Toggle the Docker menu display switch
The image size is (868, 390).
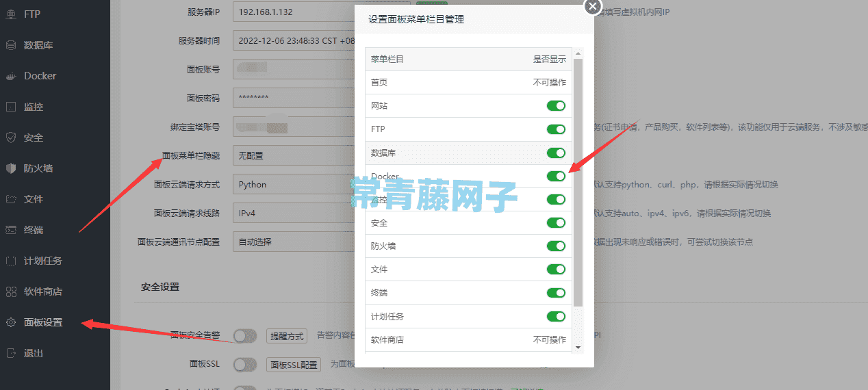pos(556,176)
